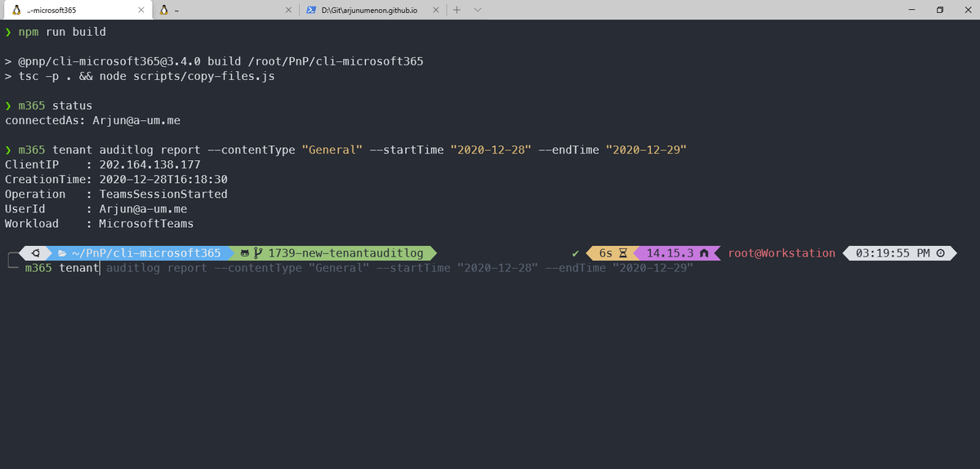Click the Node version 14.15.3
This screenshot has width=980, height=469.
670,253
